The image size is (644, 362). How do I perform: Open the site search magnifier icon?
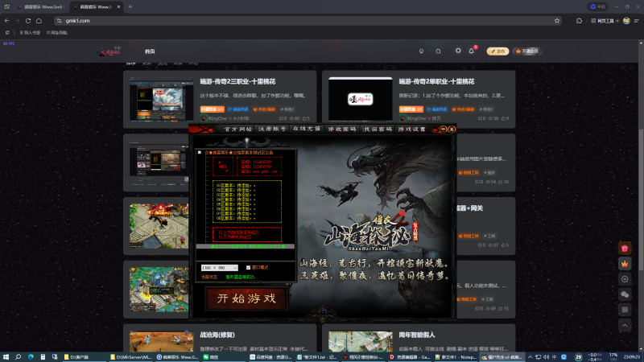438,51
